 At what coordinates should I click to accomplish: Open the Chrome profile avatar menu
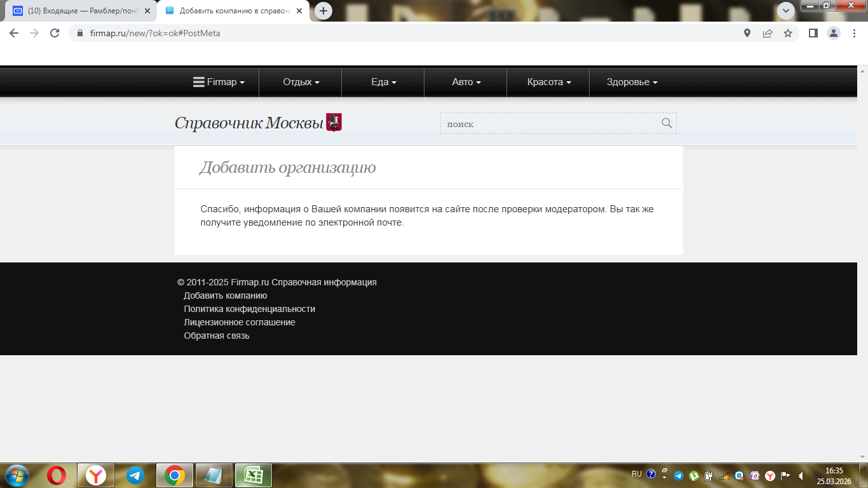point(834,33)
